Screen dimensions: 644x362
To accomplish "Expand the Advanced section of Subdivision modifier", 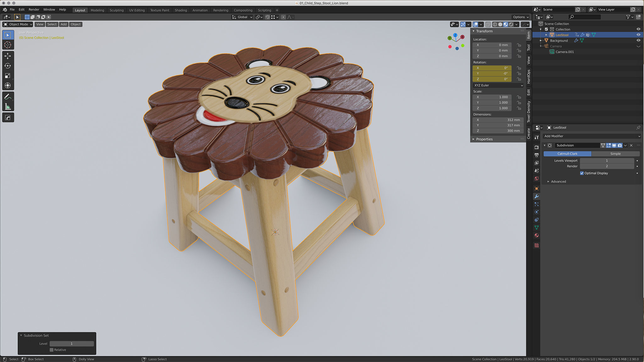I will coord(558,181).
